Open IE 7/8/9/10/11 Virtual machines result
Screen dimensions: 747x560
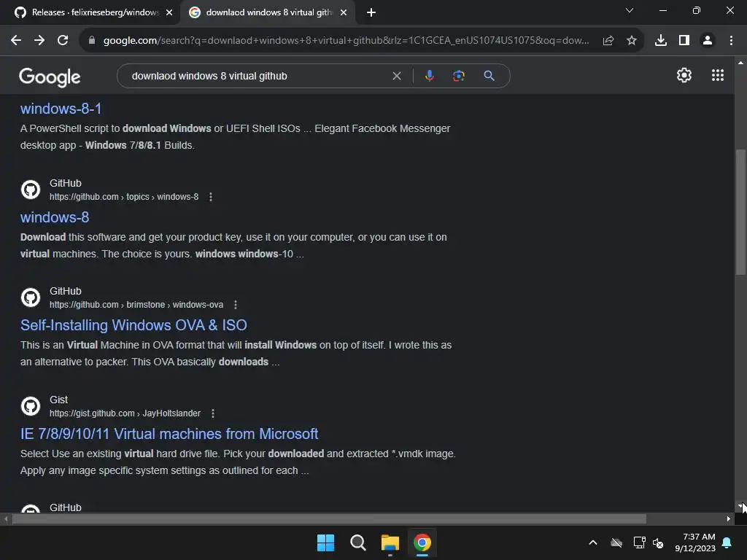pos(169,433)
